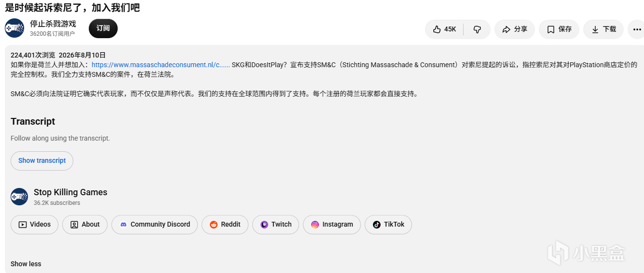Click the 224,401次浏览 view count
The height and width of the screenshot is (273, 644).
pyautogui.click(x=33, y=55)
